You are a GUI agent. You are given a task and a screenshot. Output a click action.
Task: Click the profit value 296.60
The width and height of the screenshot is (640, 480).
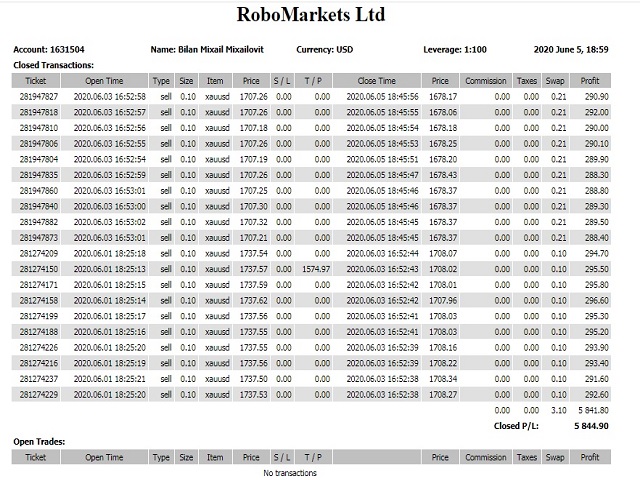(x=596, y=300)
